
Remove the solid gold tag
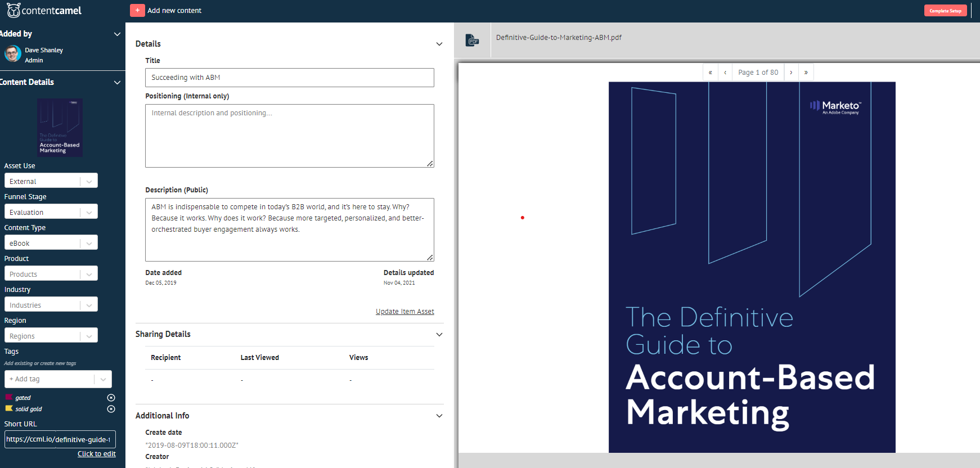(111, 409)
